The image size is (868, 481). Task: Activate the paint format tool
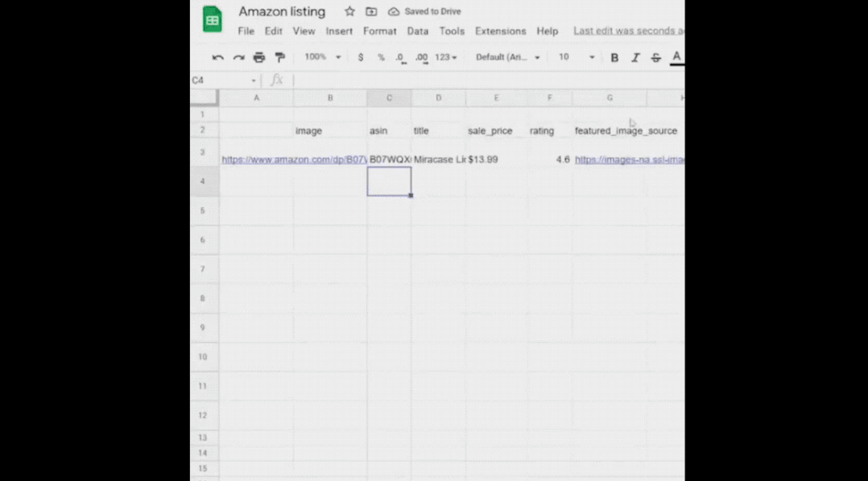click(x=280, y=57)
